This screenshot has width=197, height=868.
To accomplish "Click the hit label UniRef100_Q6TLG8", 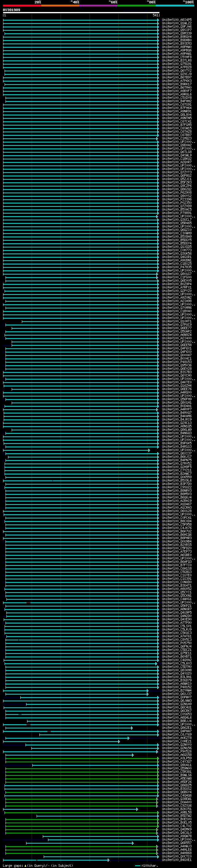I will tap(177, 152).
